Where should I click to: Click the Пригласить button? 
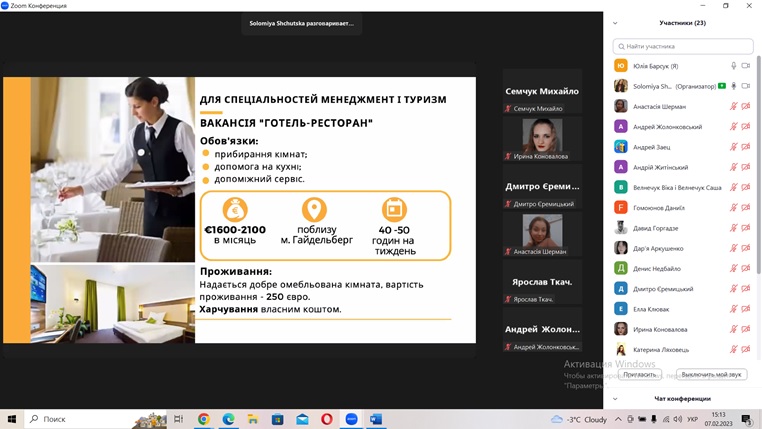(640, 375)
